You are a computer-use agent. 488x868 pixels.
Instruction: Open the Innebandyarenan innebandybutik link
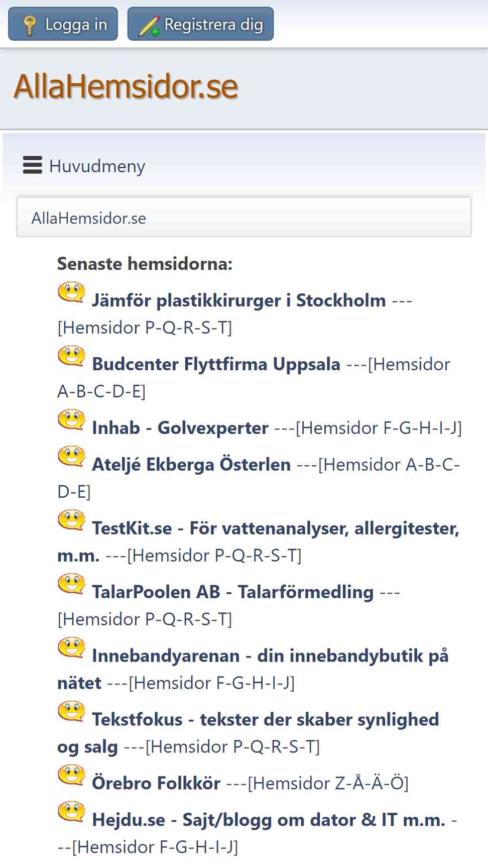253,669
